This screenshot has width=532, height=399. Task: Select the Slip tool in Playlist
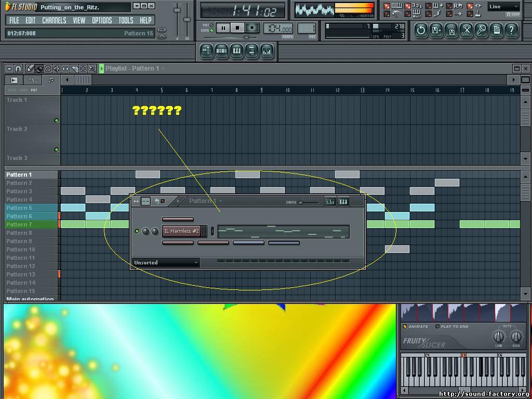(x=65, y=69)
